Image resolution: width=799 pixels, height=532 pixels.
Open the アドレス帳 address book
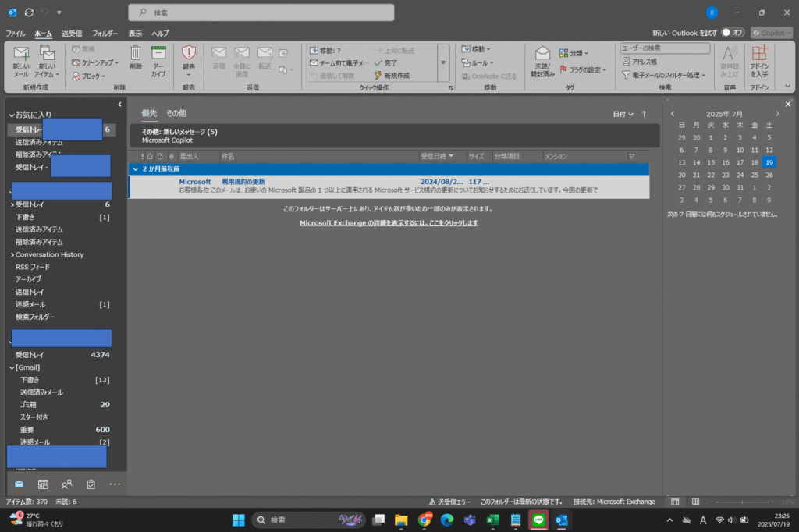tap(640, 62)
